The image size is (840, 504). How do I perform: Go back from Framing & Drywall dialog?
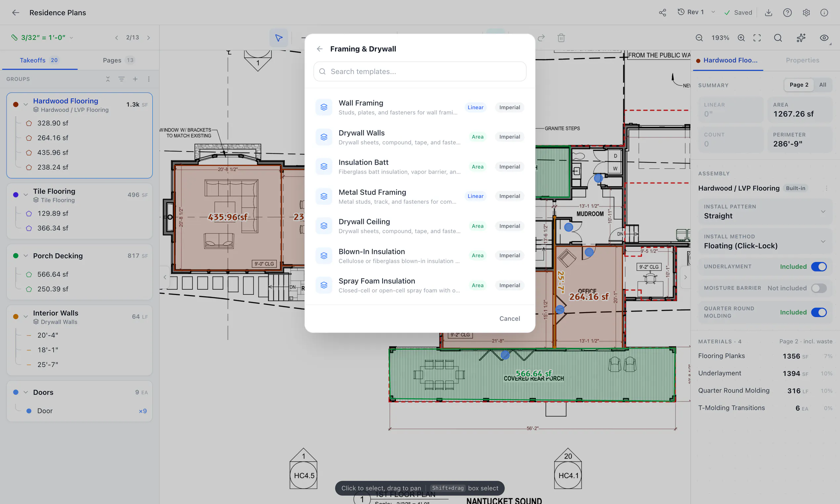pos(319,49)
